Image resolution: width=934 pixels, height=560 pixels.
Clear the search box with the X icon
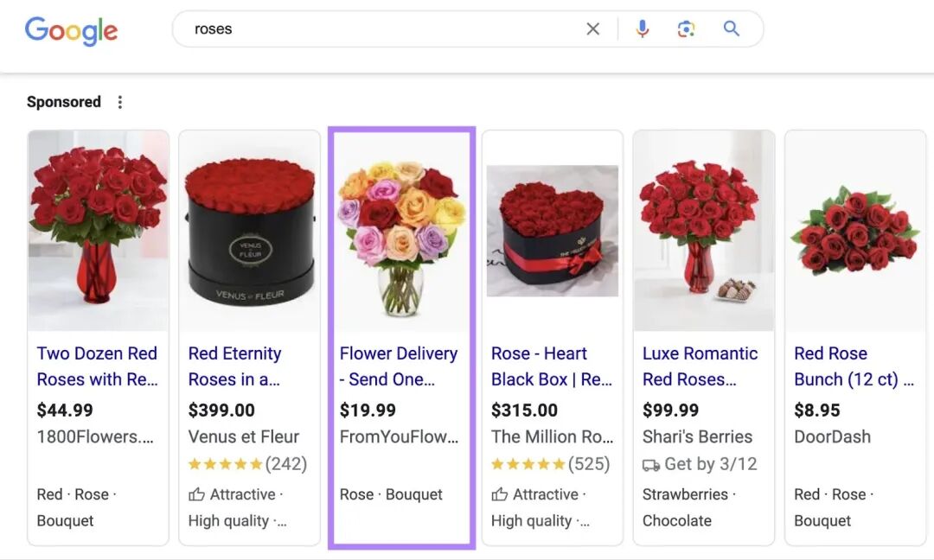pos(592,29)
